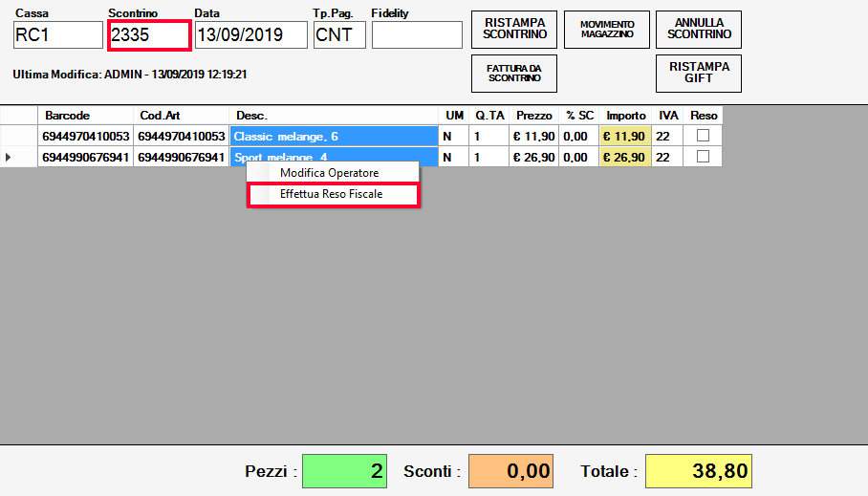
Task: Click the green Pezzi count box
Action: [343, 471]
